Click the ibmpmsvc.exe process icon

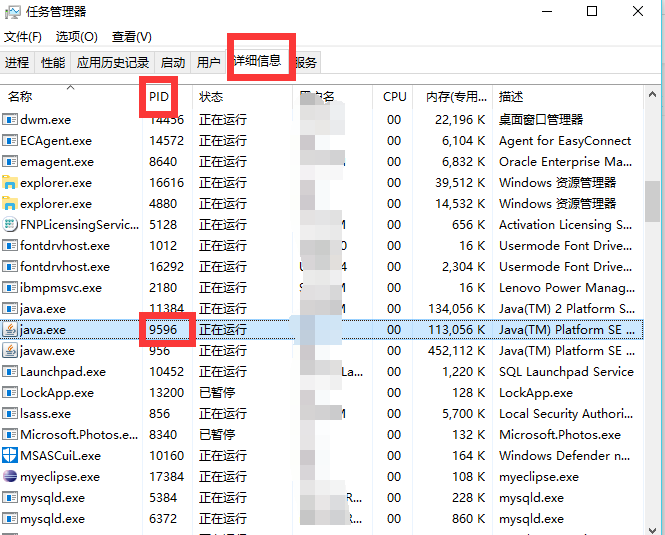pos(10,288)
